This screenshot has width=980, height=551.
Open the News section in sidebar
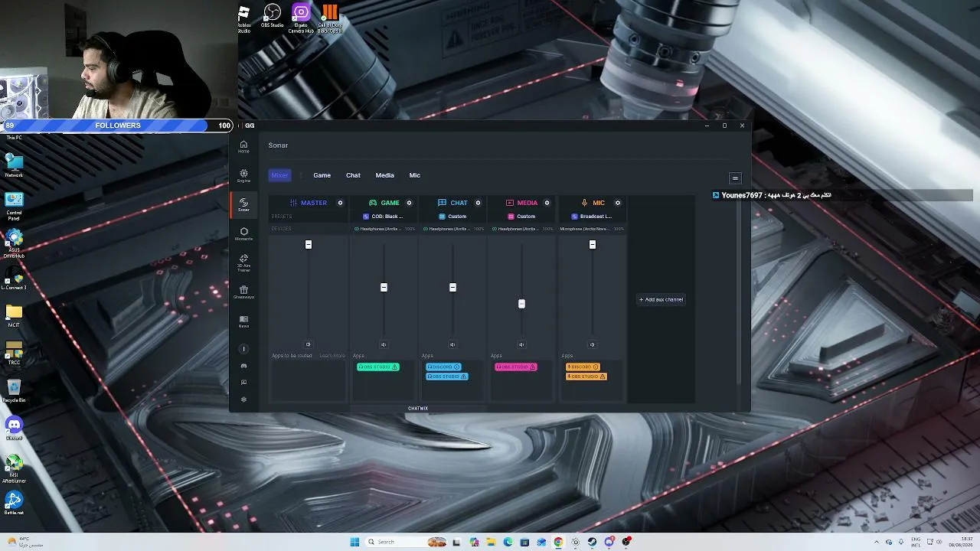click(243, 321)
